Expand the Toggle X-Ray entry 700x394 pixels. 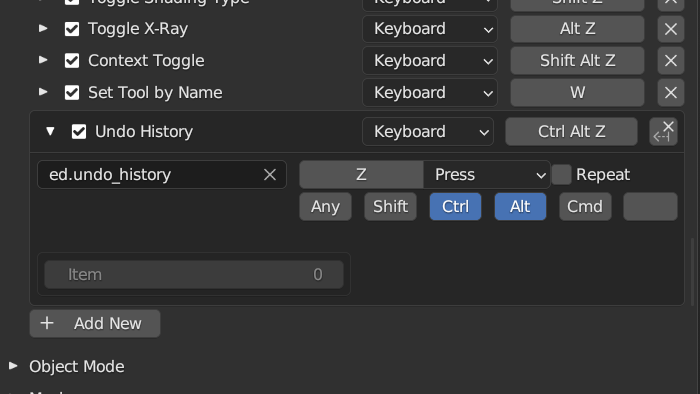(43, 29)
